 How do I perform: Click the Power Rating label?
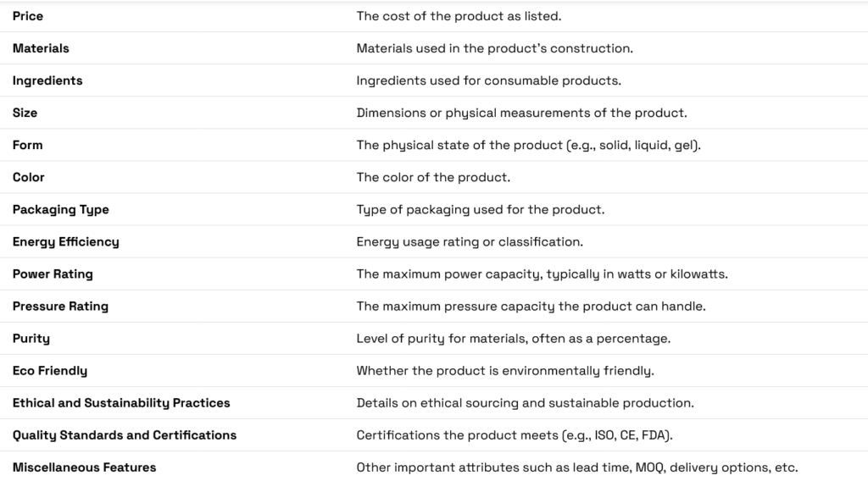53,274
